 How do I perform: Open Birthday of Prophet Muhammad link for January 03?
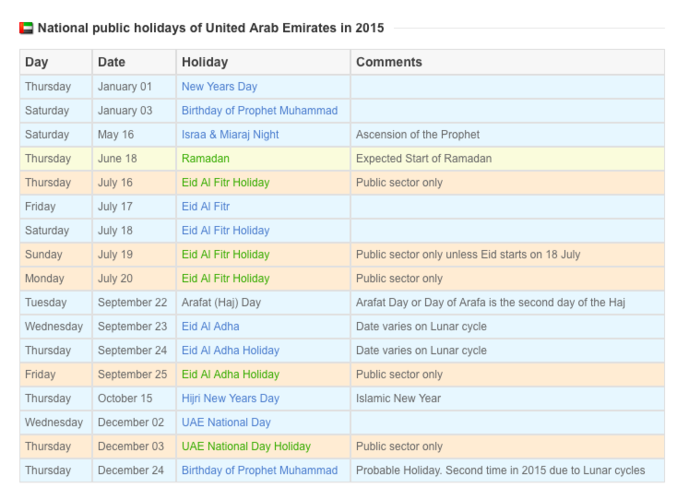pyautogui.click(x=259, y=111)
